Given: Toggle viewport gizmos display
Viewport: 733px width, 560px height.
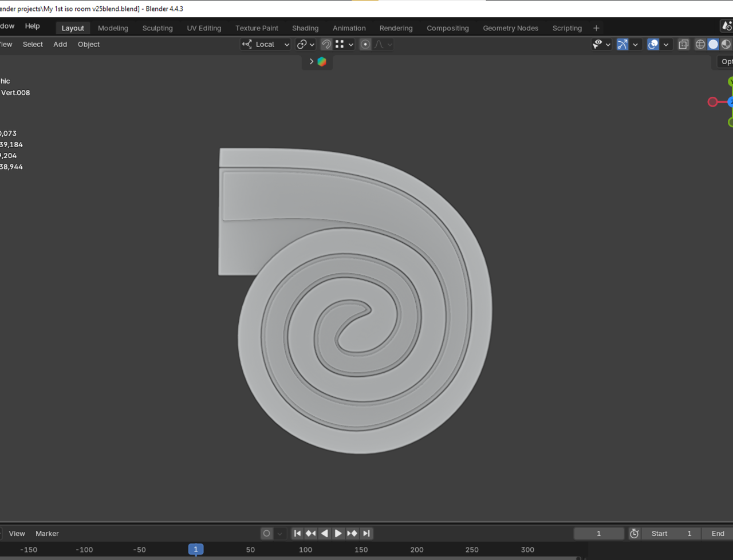Looking at the screenshot, I should click(x=622, y=45).
